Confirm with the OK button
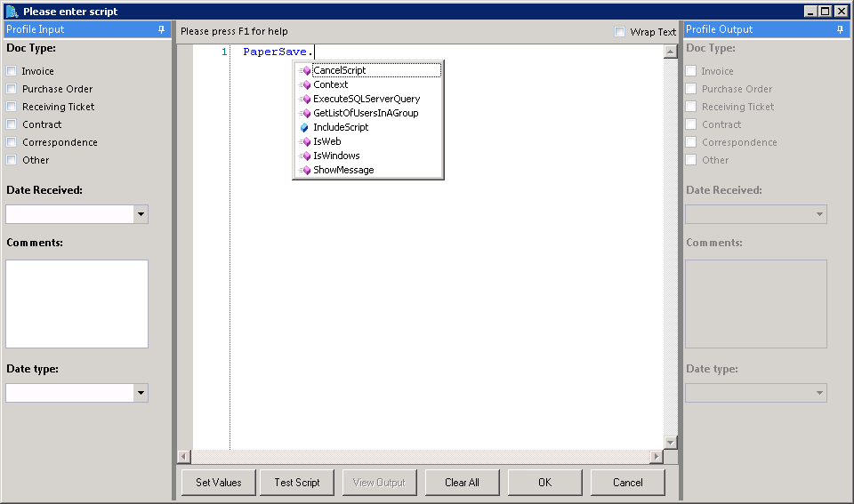 [544, 483]
